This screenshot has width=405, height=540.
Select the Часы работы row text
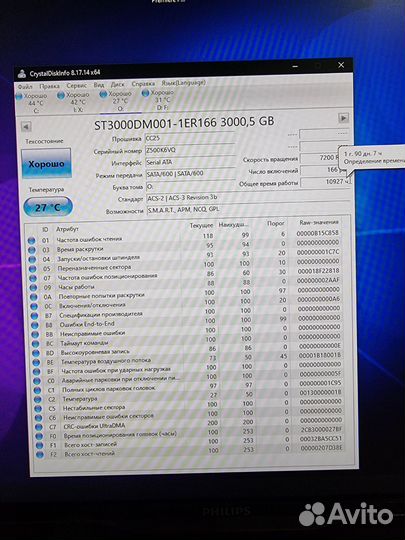click(x=76, y=287)
